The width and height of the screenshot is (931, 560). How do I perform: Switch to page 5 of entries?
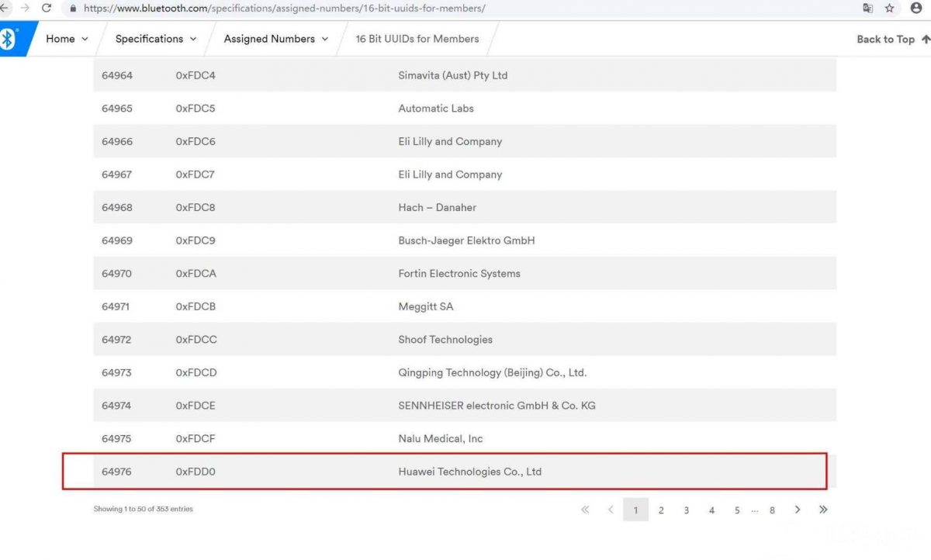tap(737, 510)
